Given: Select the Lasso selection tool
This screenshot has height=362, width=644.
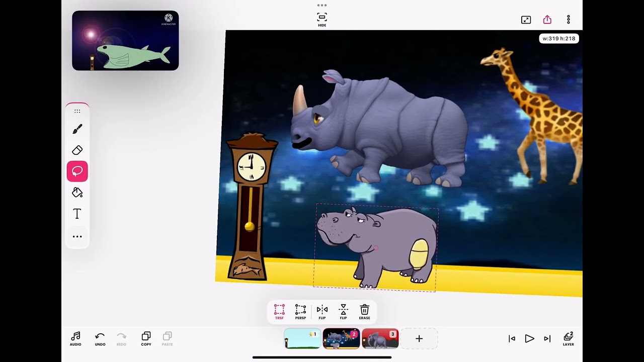Looking at the screenshot, I should pos(77,171).
